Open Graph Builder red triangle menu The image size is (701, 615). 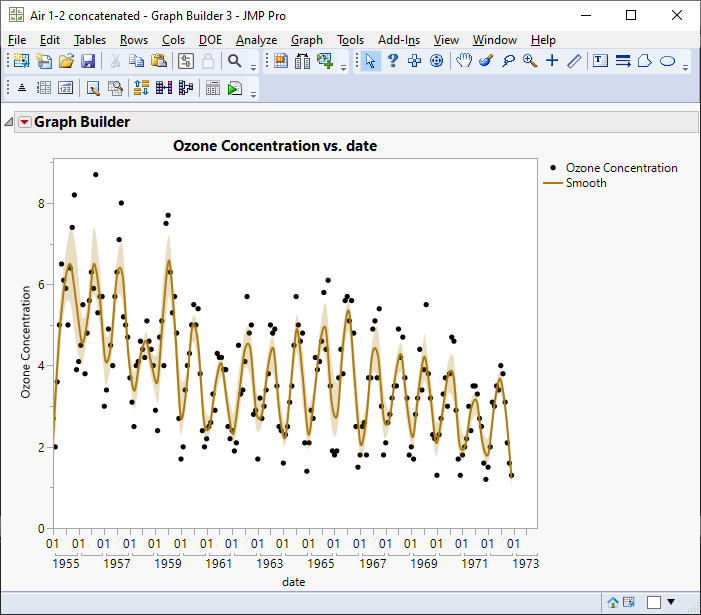pos(25,123)
